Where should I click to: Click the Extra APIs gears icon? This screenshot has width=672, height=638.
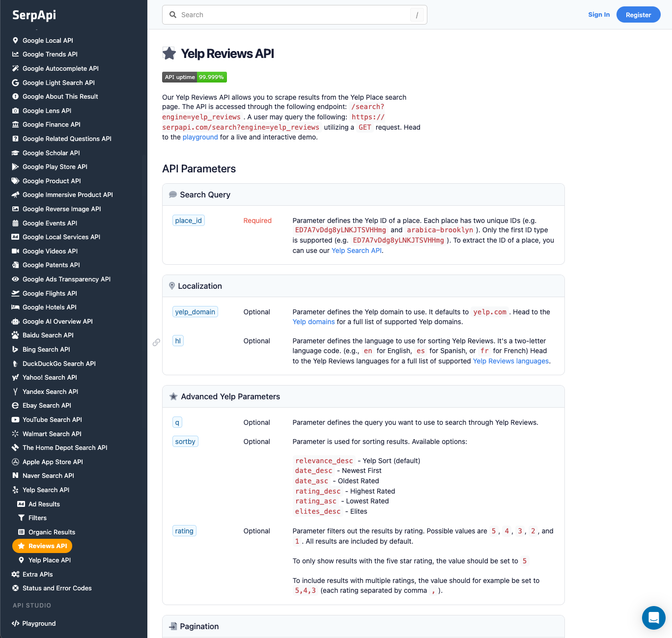(15, 574)
